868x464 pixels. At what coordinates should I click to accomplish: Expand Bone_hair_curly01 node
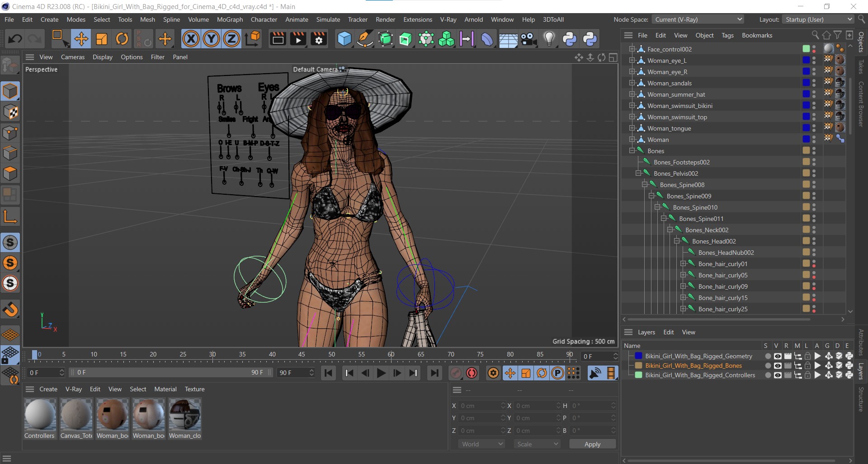683,264
